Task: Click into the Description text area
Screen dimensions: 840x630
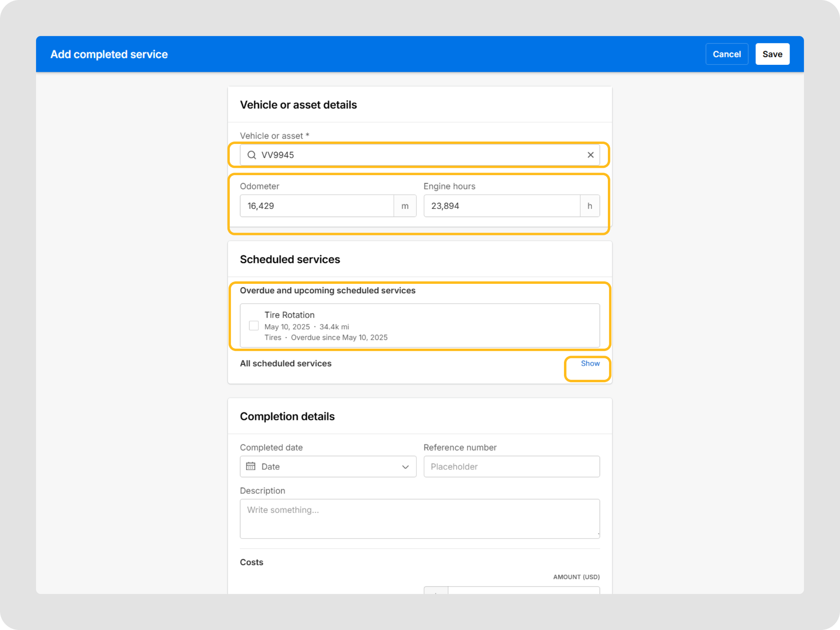Action: click(420, 519)
